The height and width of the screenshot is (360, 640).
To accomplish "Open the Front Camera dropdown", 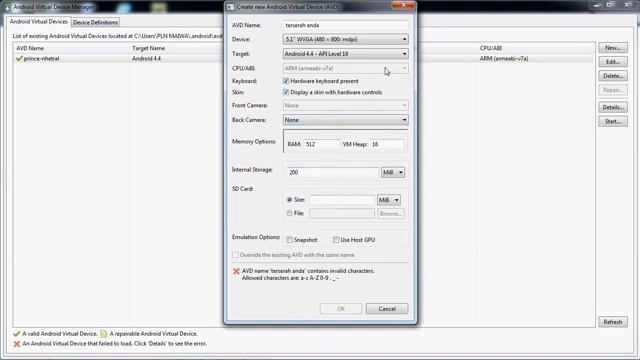I will point(345,105).
